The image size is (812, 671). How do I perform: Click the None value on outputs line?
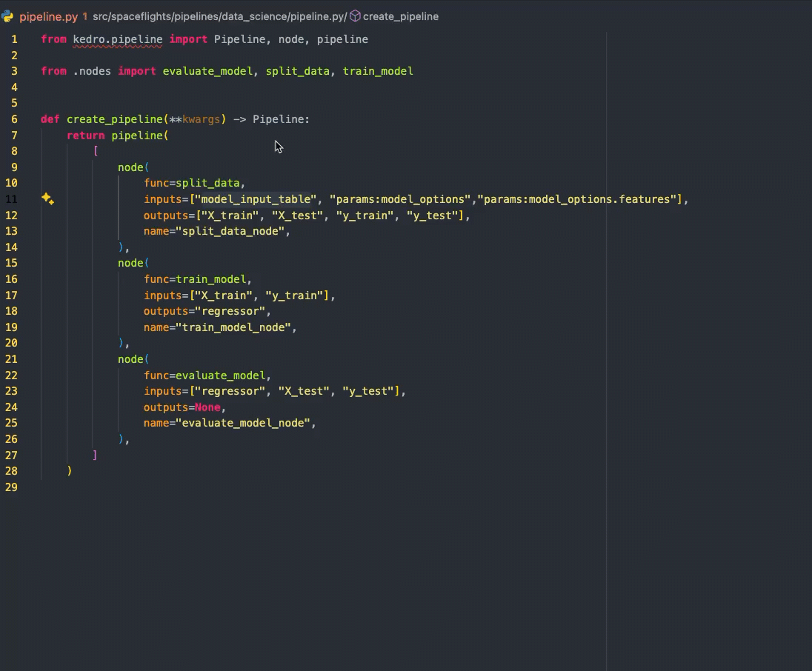[207, 407]
